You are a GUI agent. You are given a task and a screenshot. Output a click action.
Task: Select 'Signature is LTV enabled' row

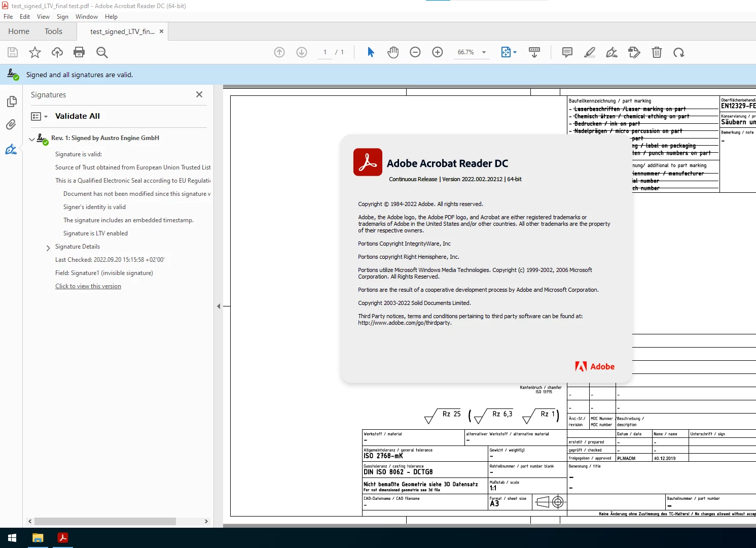click(x=95, y=233)
